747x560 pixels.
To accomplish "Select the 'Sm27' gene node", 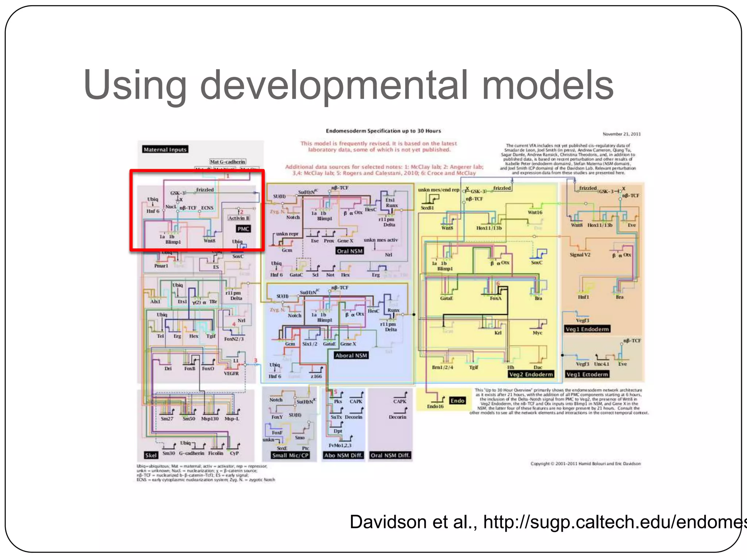I will (x=167, y=419).
